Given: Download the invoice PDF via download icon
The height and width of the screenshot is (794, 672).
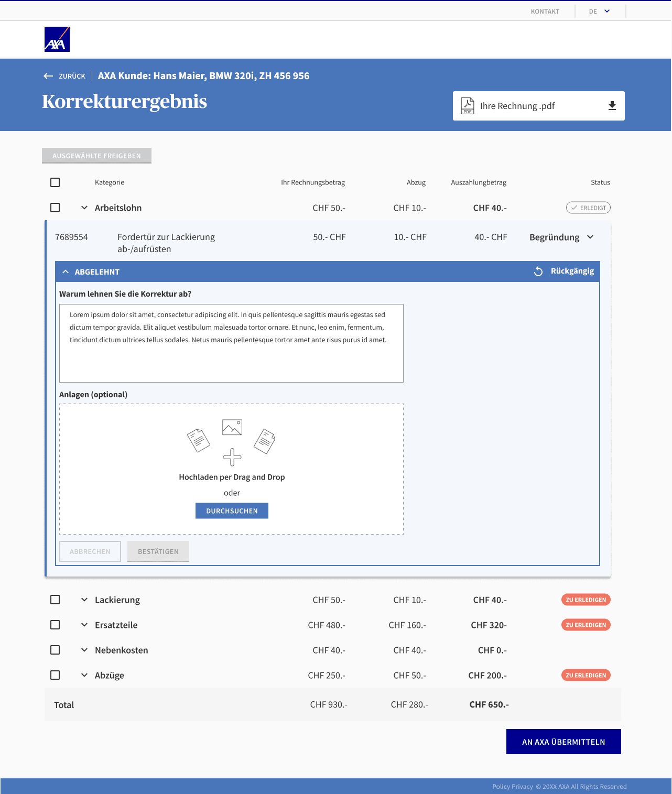Looking at the screenshot, I should tap(612, 106).
